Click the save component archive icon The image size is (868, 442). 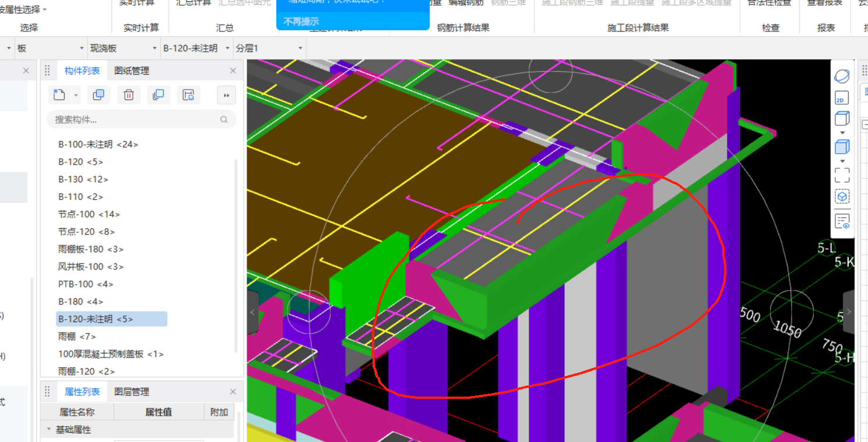click(188, 95)
